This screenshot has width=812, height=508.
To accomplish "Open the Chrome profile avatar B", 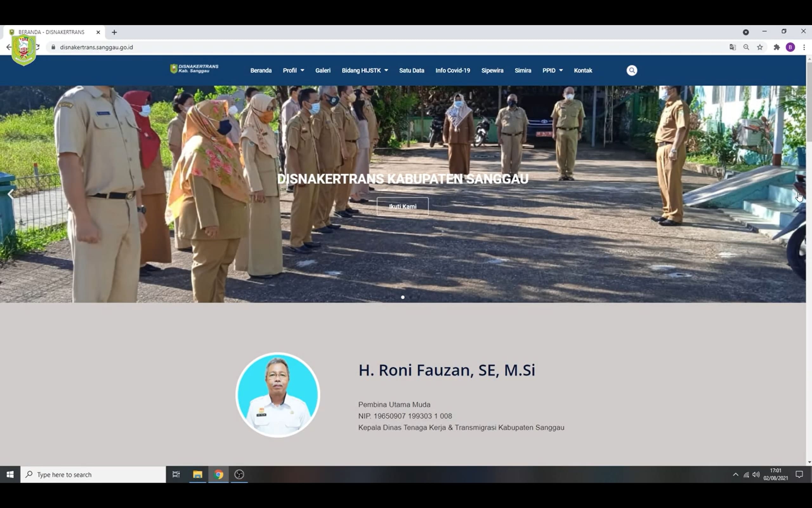I will [790, 47].
